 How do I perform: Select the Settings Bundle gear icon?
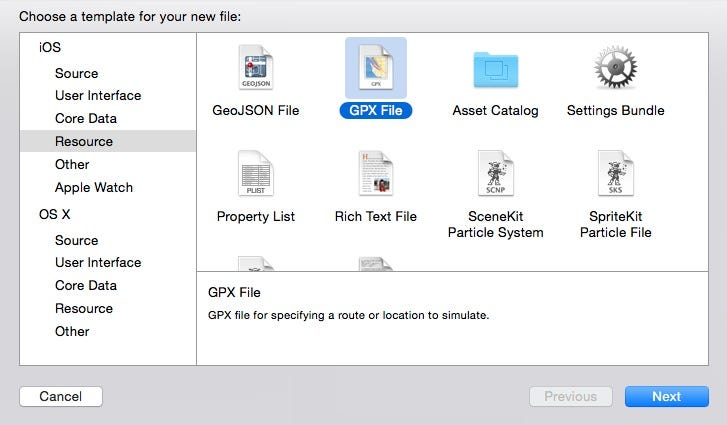pos(615,69)
